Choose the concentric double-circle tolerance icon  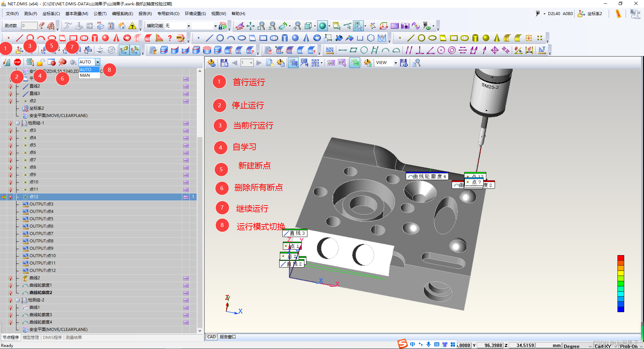click(452, 50)
